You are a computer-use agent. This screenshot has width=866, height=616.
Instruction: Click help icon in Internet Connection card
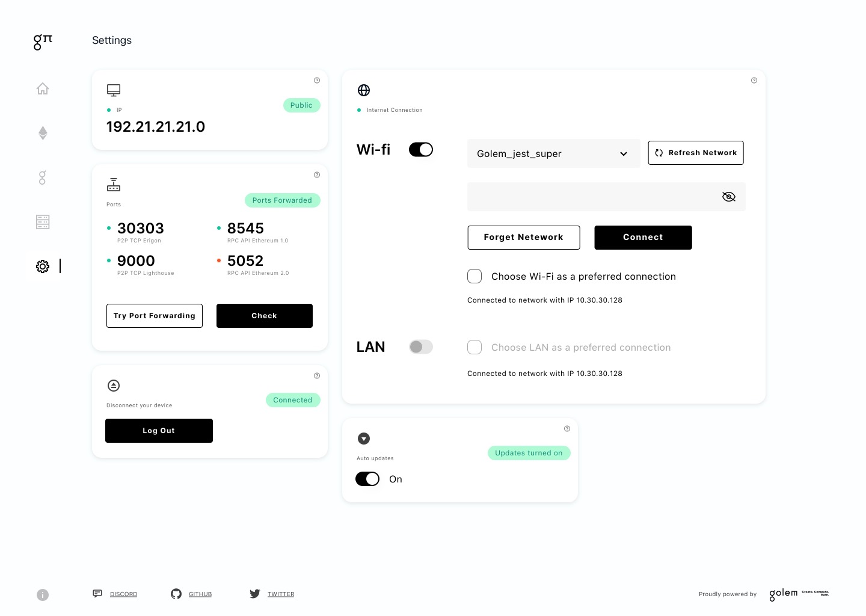pyautogui.click(x=754, y=80)
